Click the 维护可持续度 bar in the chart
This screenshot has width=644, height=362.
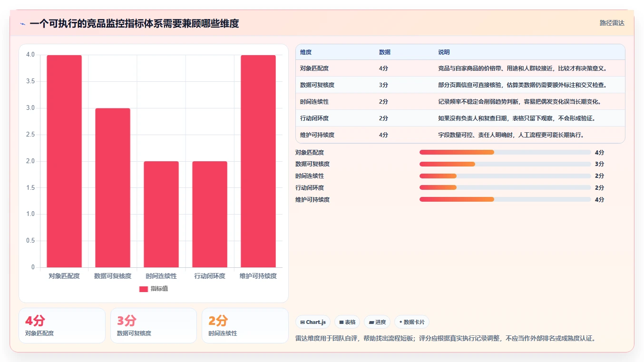pyautogui.click(x=258, y=161)
